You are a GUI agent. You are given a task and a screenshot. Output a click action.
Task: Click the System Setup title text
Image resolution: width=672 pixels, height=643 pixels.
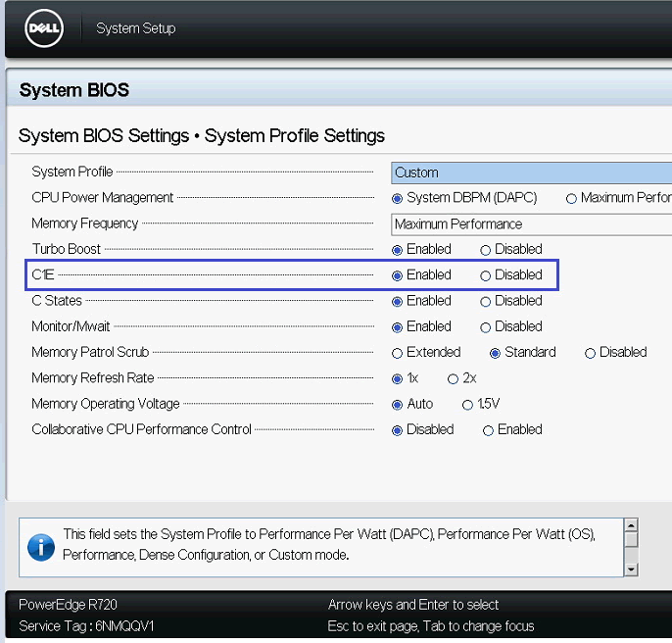click(136, 28)
